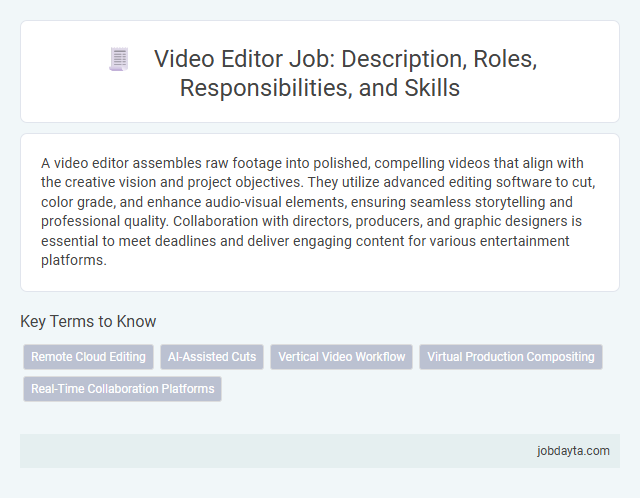The image size is (640, 498).
Task: Open the Vertical Video Workflow tag
Action: (342, 357)
